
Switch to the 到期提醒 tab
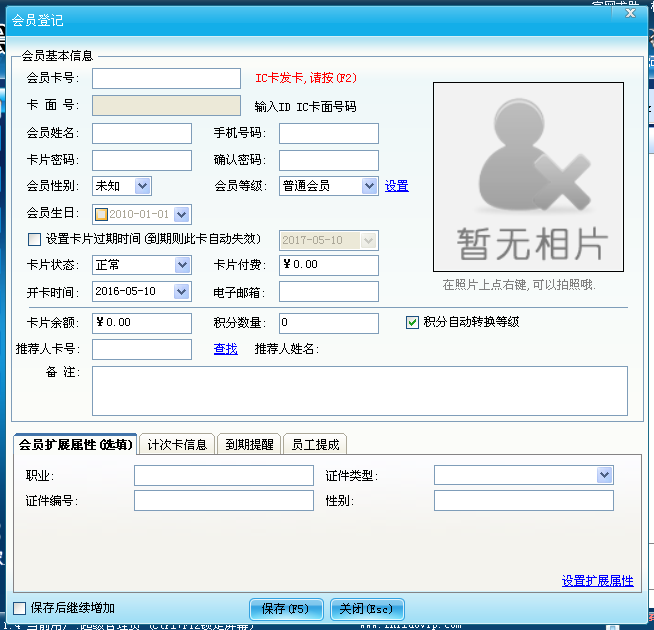pyautogui.click(x=249, y=445)
